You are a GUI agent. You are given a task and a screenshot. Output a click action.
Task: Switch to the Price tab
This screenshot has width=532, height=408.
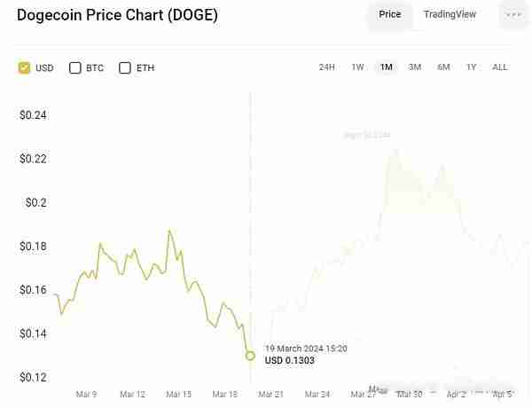389,15
